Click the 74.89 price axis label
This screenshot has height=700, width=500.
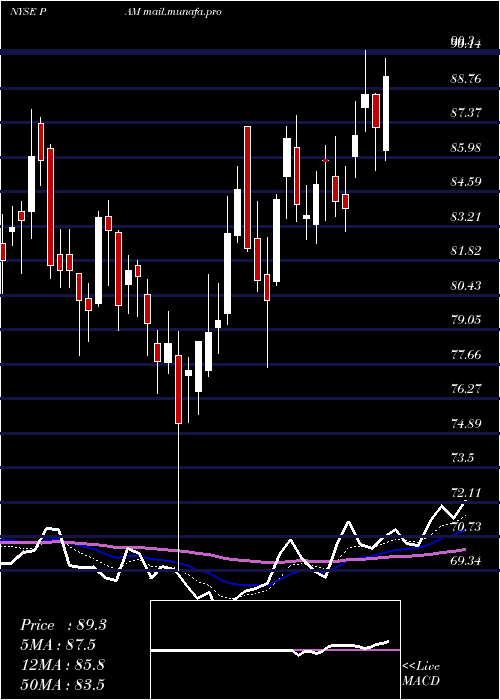466,423
